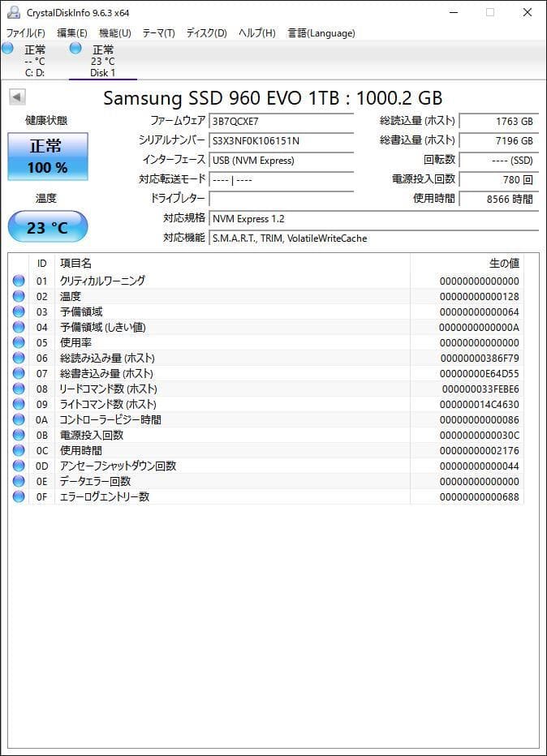Viewport: 547px width, 756px height.
Task: Click the blue status orb above C: D:
Action: click(8, 48)
